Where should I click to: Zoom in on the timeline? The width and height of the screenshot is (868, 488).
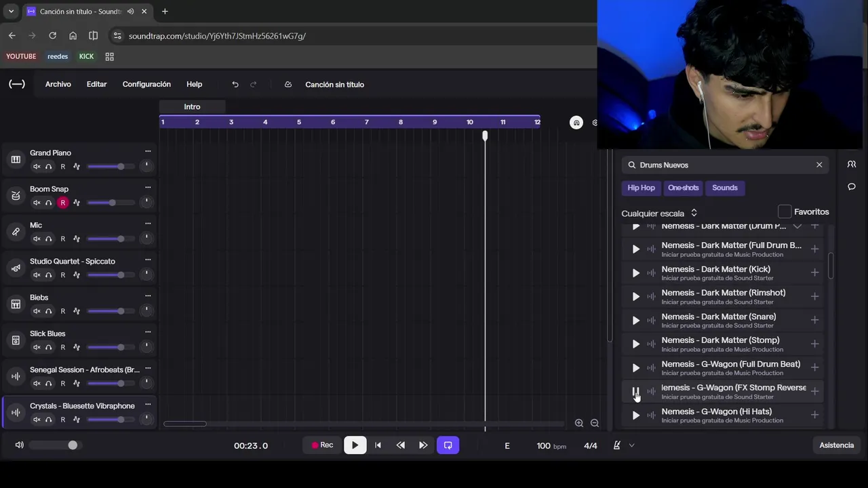(579, 423)
